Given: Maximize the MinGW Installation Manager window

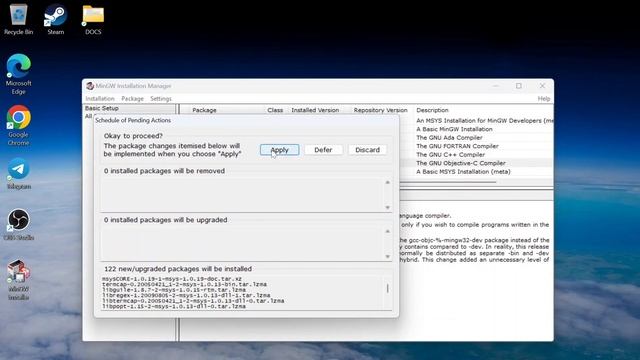Looking at the screenshot, I should pyautogui.click(x=519, y=86).
